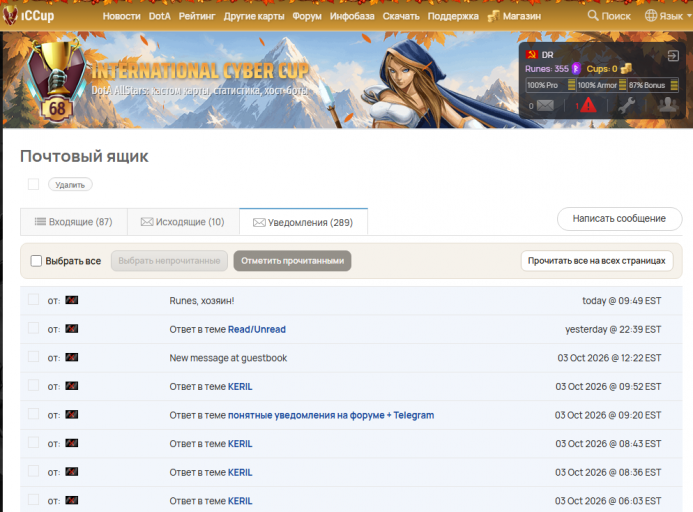Click the 87% Bonus progress bar

653,85
